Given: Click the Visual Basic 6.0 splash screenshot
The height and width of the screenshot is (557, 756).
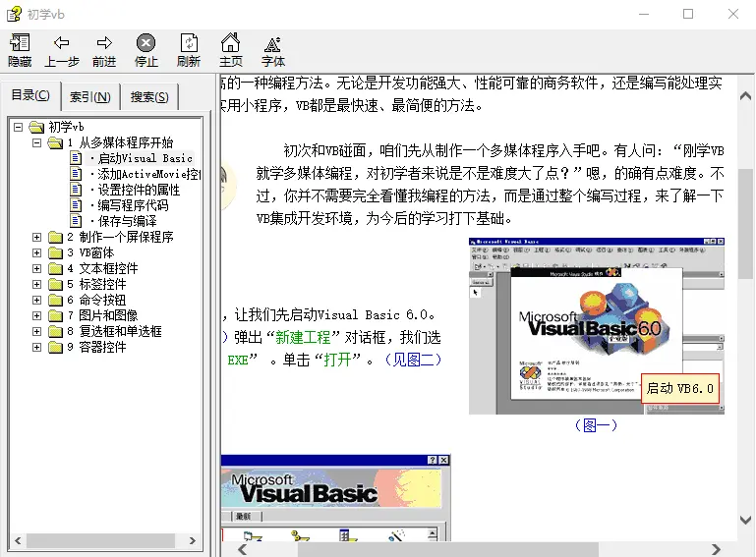Looking at the screenshot, I should point(596,325).
